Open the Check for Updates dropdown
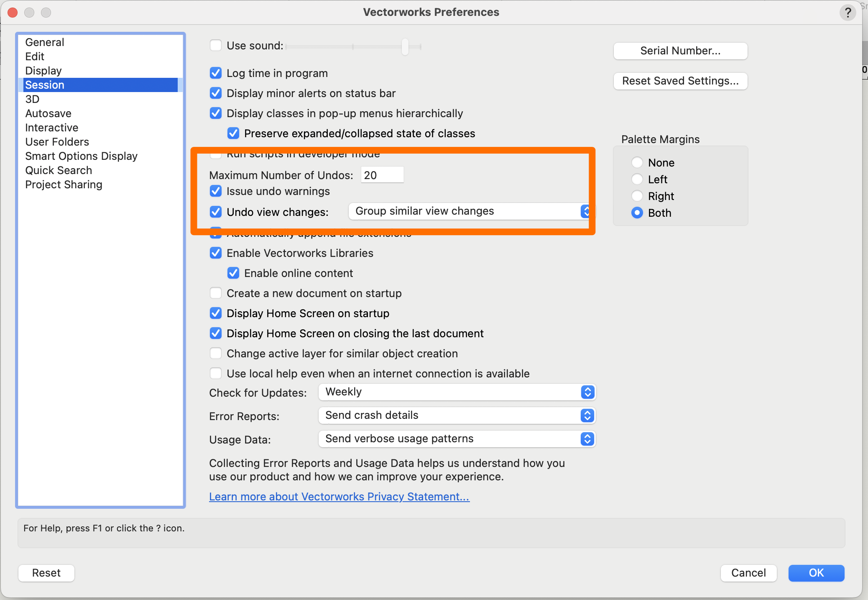This screenshot has width=868, height=600. coord(457,392)
